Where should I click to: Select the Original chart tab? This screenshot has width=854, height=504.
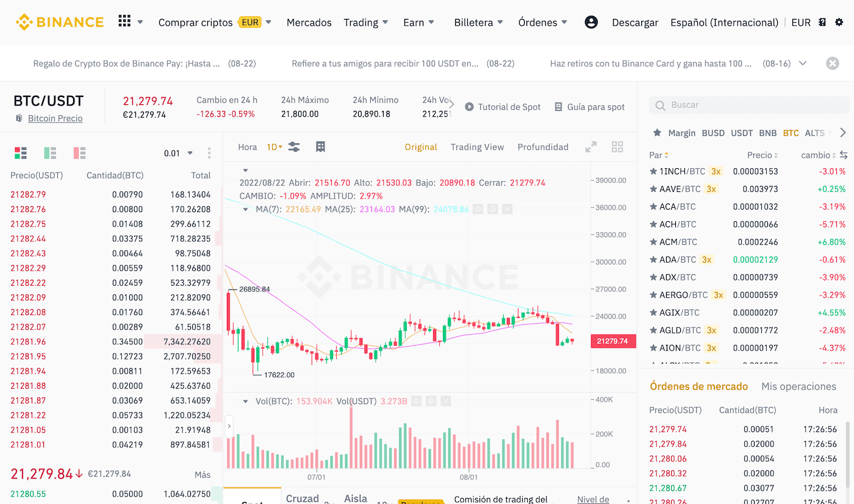421,147
